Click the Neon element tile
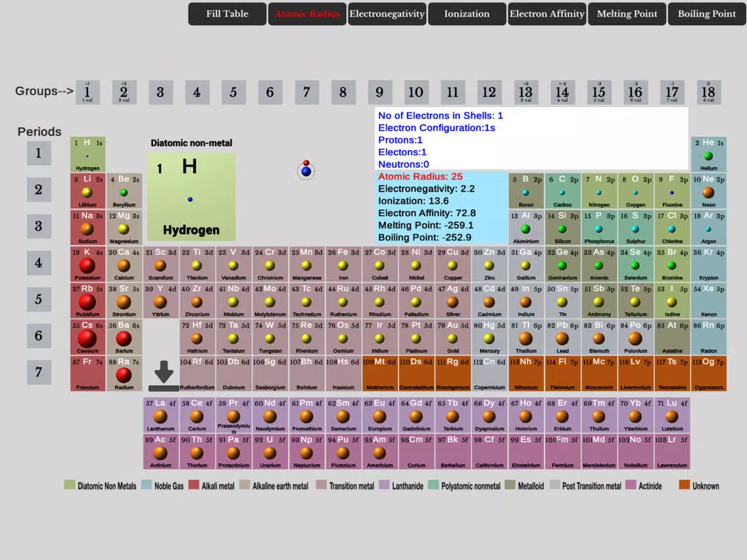The height and width of the screenshot is (560, 747). click(x=708, y=191)
